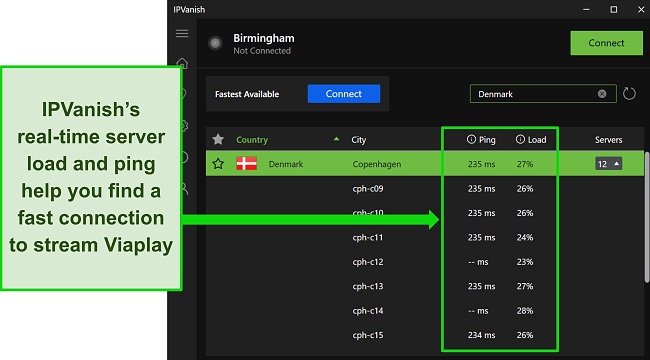The image size is (650, 360).
Task: Click the green Connect button at top right
Action: coord(606,43)
